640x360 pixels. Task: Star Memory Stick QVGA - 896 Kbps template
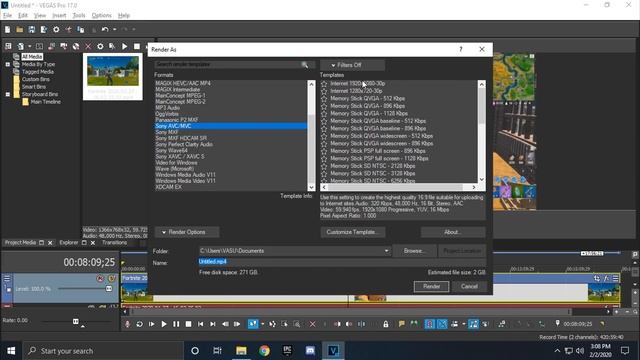tap(324, 106)
